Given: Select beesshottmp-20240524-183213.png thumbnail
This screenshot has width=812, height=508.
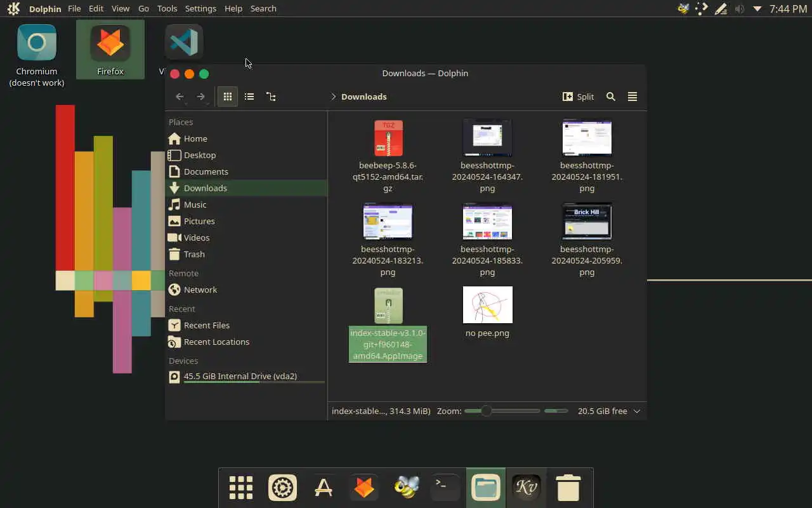Looking at the screenshot, I should 388,221.
